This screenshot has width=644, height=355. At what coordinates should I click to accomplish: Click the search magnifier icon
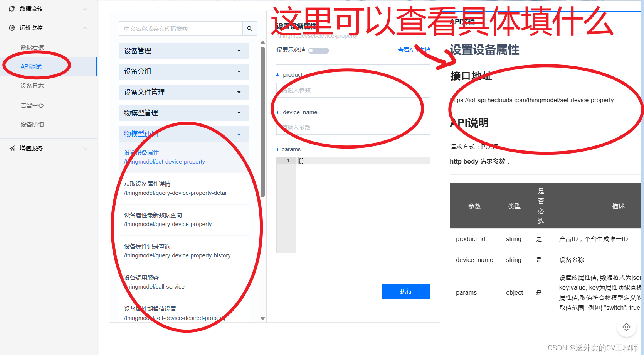250,29
